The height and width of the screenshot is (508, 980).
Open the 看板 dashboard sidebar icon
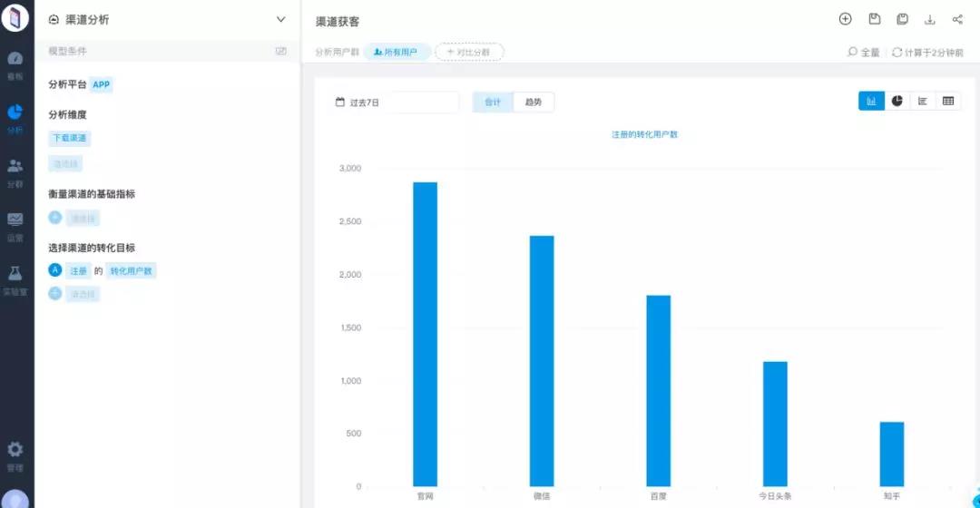tap(15, 59)
